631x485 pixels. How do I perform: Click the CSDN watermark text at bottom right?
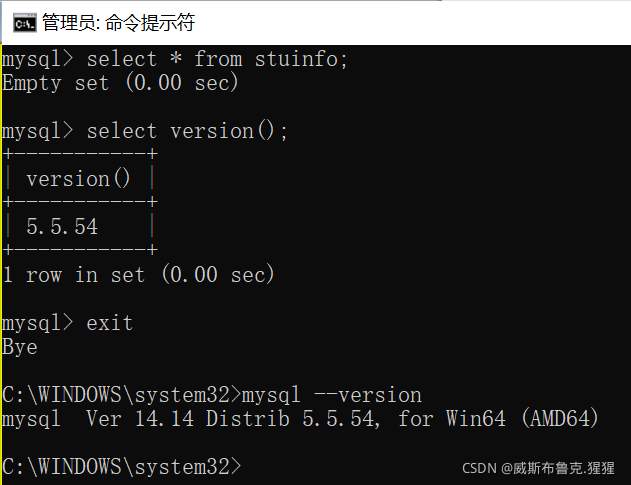pos(544,467)
